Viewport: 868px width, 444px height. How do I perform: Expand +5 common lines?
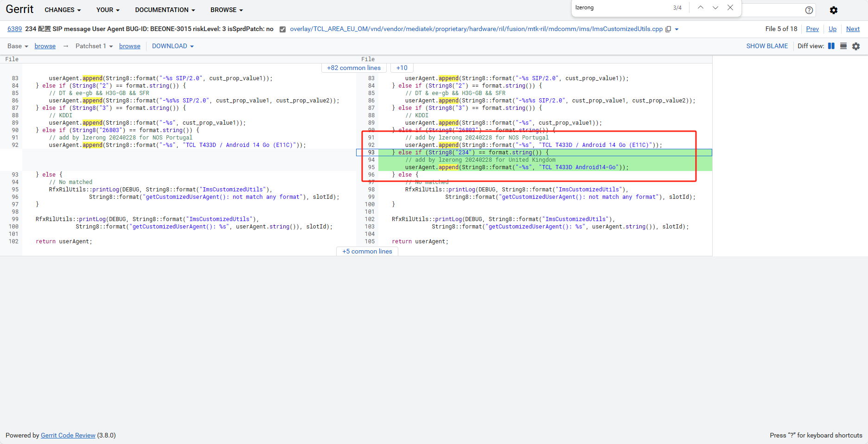pos(367,251)
